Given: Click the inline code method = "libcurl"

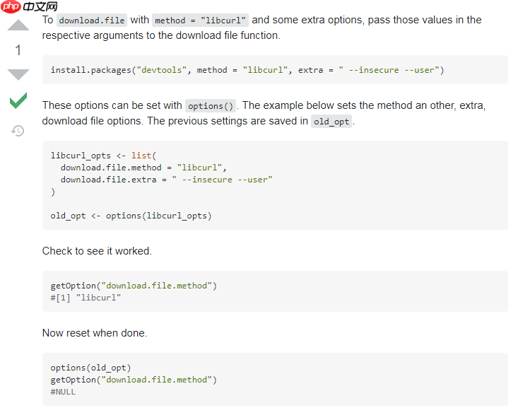Looking at the screenshot, I should coord(200,21).
